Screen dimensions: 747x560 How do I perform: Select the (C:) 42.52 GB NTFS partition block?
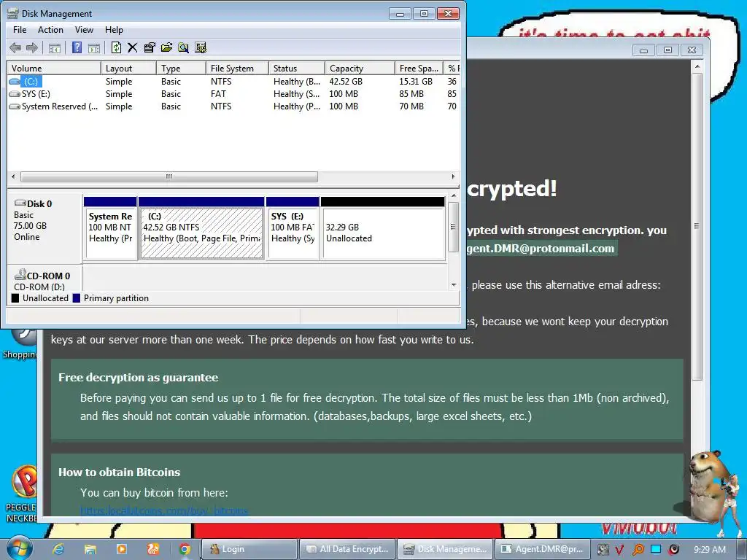click(x=201, y=228)
